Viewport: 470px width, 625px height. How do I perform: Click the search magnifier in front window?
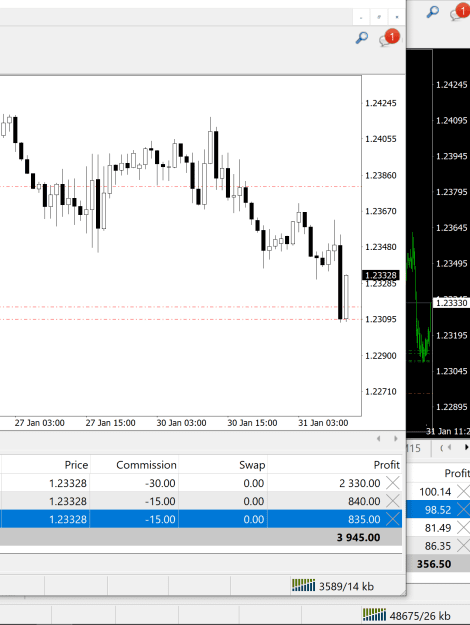(x=362, y=38)
